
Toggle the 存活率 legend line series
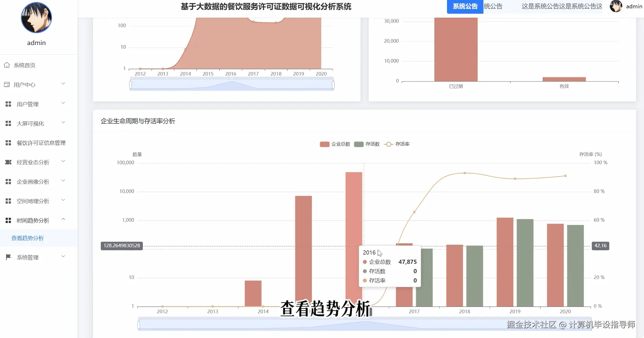click(x=397, y=144)
